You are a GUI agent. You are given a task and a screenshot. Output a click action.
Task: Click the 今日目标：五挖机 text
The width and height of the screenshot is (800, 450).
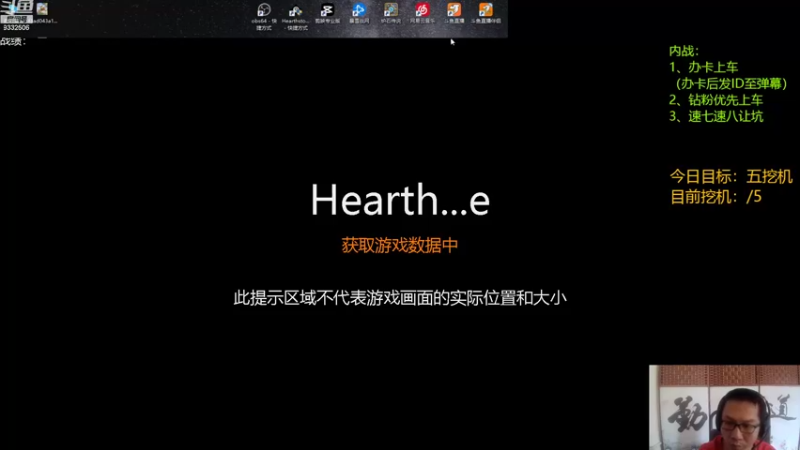tap(731, 177)
